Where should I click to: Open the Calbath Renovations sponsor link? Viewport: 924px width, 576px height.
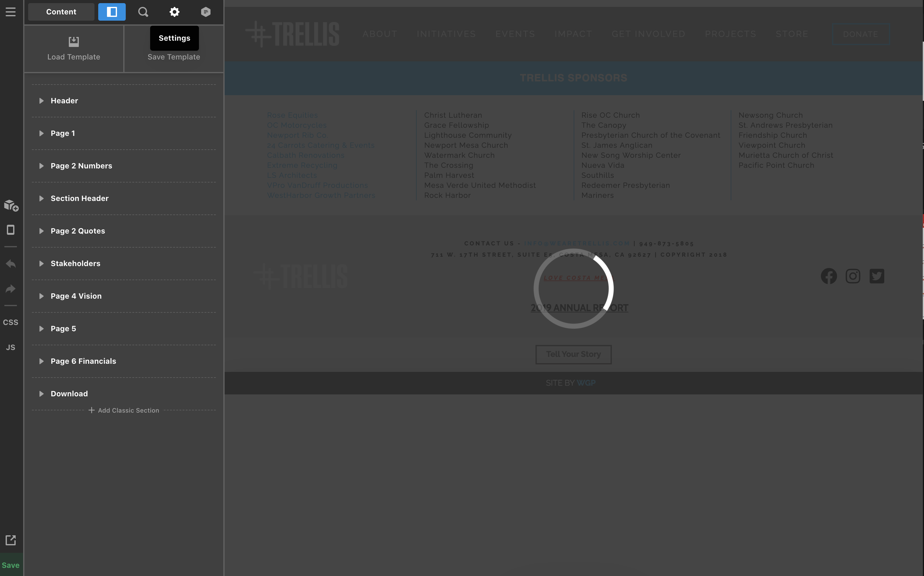pyautogui.click(x=306, y=155)
